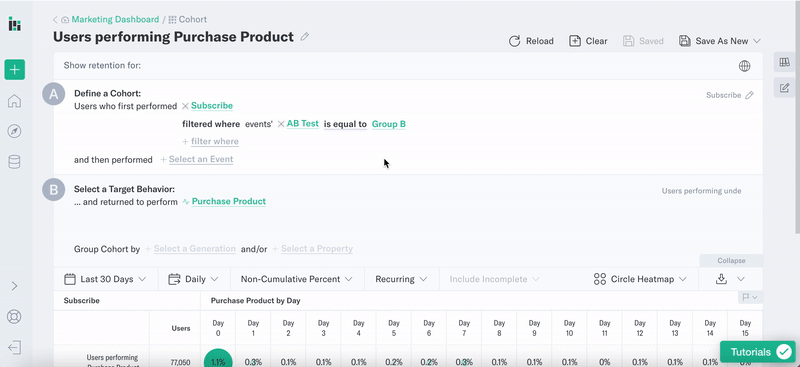Open the Last 30 Days date dropdown
800x367 pixels.
click(106, 279)
